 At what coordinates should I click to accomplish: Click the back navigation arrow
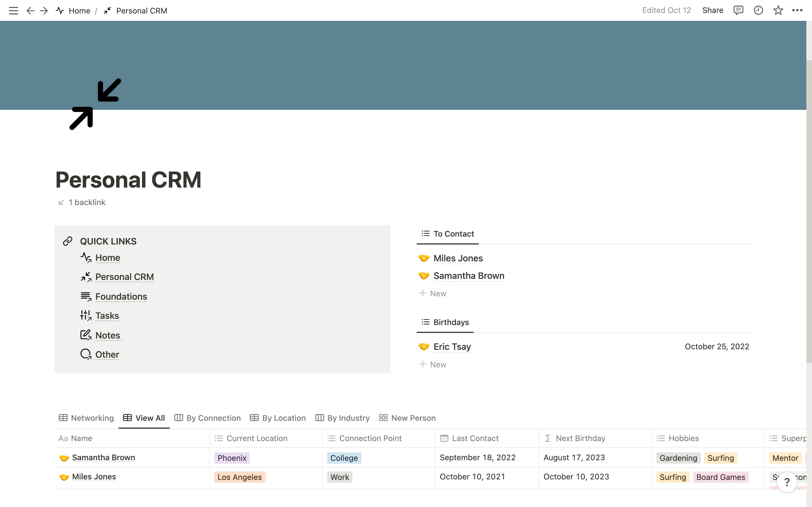coord(30,11)
